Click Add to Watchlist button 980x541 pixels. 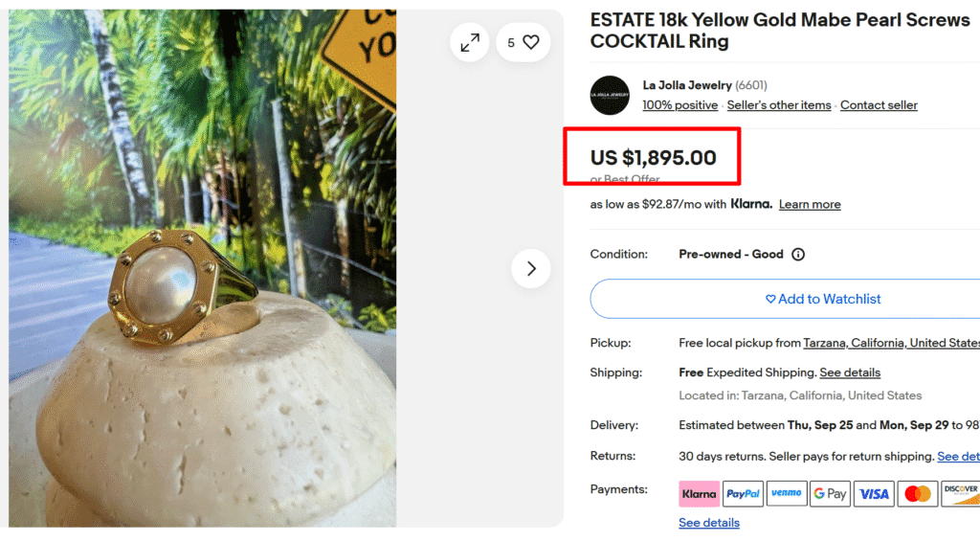[823, 299]
